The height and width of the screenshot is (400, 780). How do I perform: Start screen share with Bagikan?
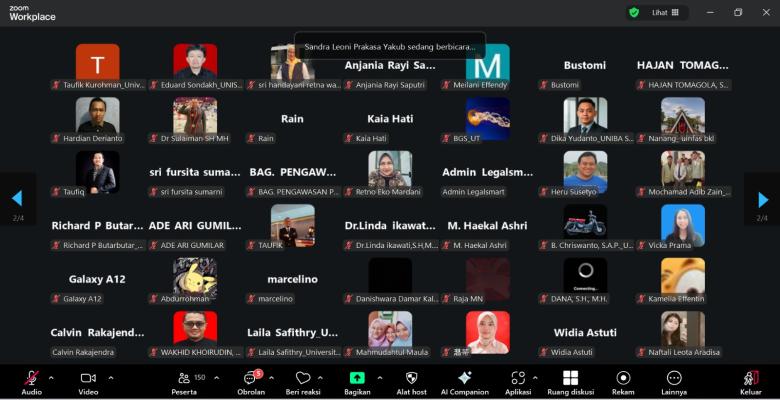[x=357, y=378]
